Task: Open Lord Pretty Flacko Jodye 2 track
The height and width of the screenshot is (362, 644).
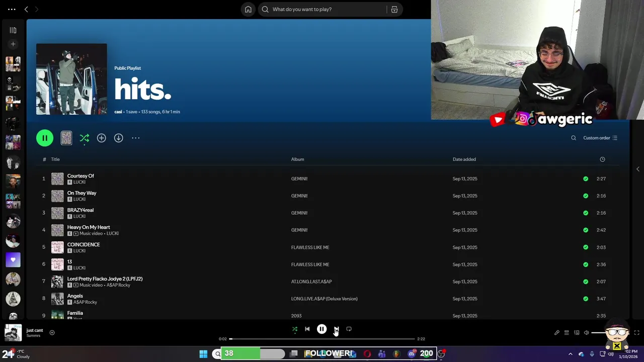Action: (x=105, y=279)
